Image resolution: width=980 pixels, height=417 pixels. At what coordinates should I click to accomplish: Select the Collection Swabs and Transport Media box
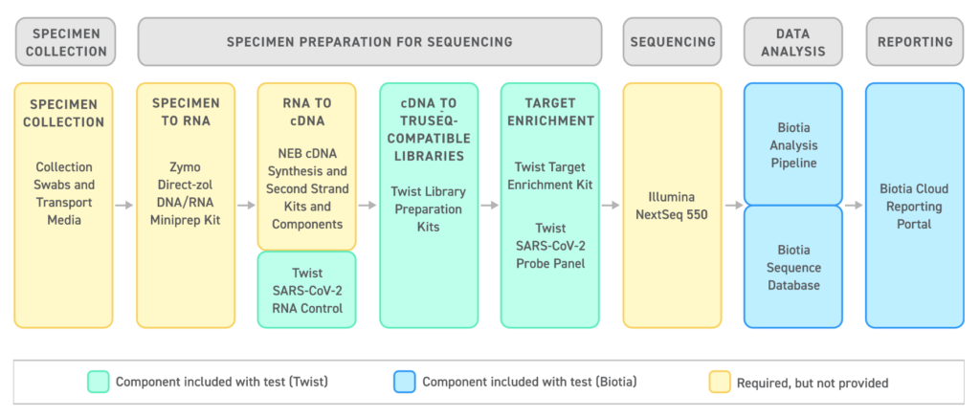(x=64, y=206)
